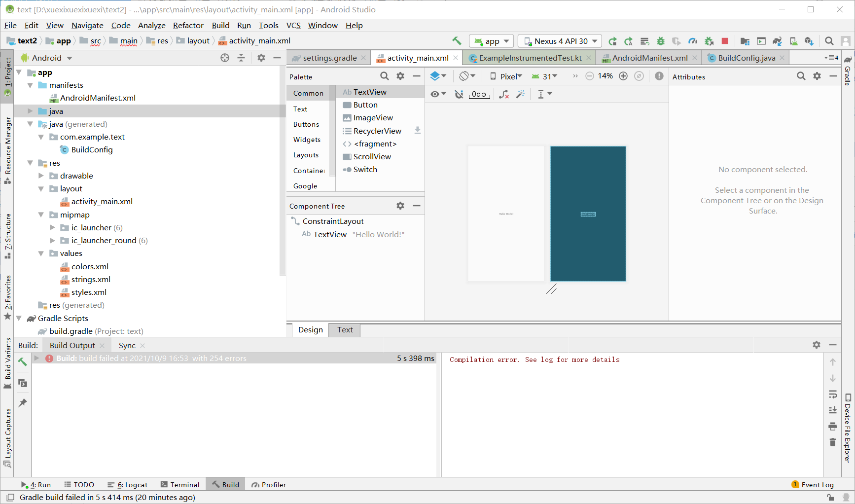Click the warnings and errors exclamation icon

point(659,76)
